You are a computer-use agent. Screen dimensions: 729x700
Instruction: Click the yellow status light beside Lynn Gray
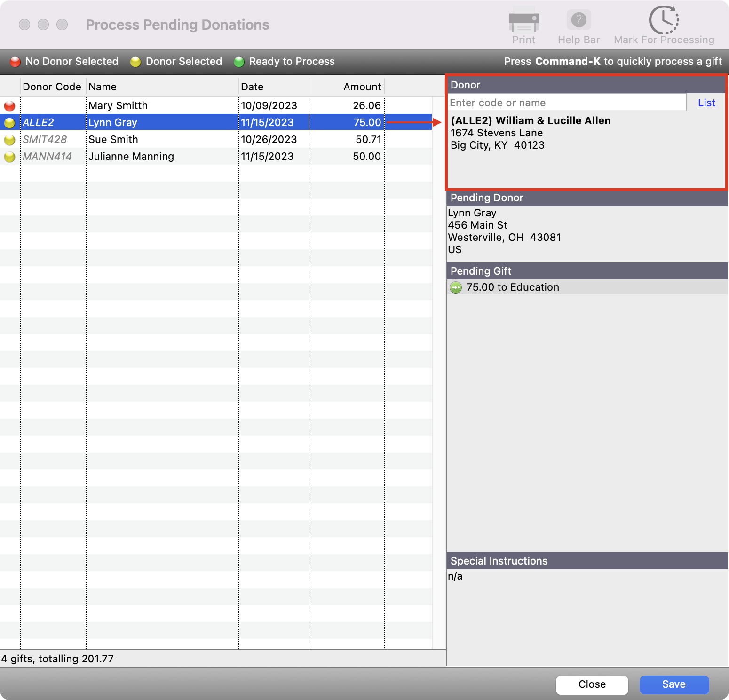pos(9,122)
